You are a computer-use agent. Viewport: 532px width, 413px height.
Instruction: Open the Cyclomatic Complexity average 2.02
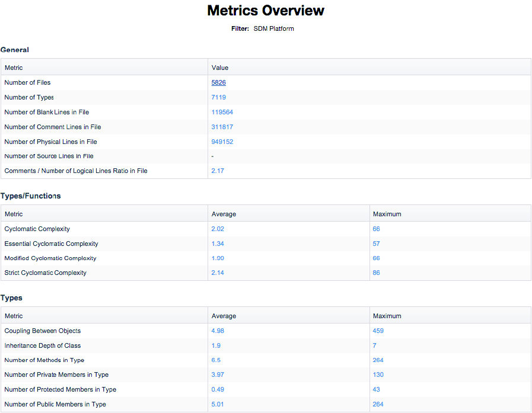218,229
